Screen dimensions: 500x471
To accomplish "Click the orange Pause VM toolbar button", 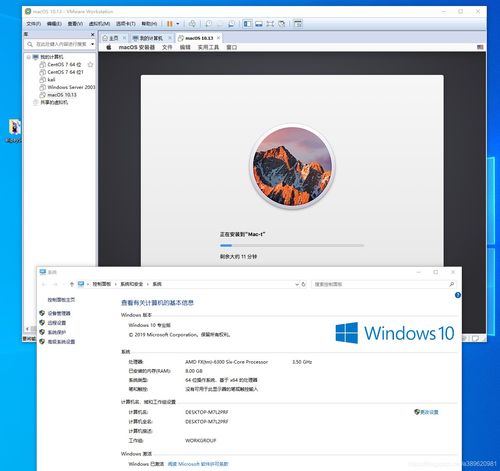I will coord(170,24).
